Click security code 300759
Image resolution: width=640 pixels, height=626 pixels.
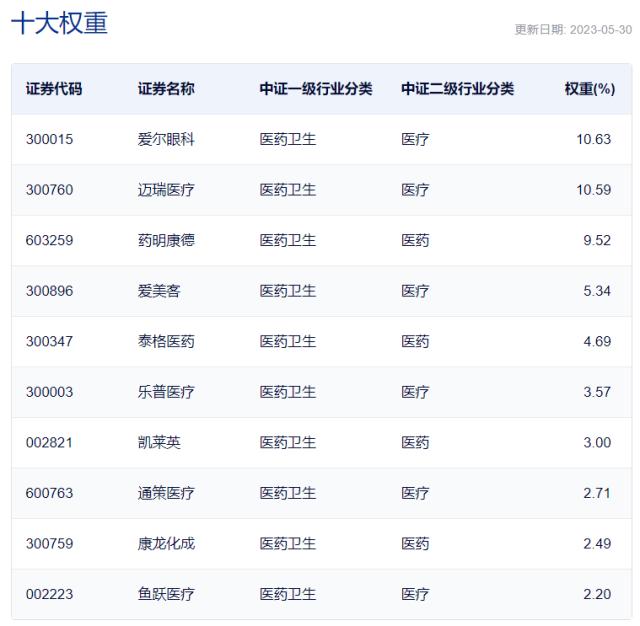point(49,544)
